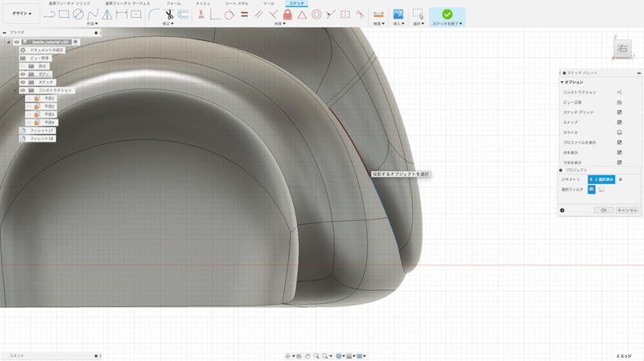Select the Rectangle sketch tool
The width and height of the screenshot is (644, 361).
65,14
